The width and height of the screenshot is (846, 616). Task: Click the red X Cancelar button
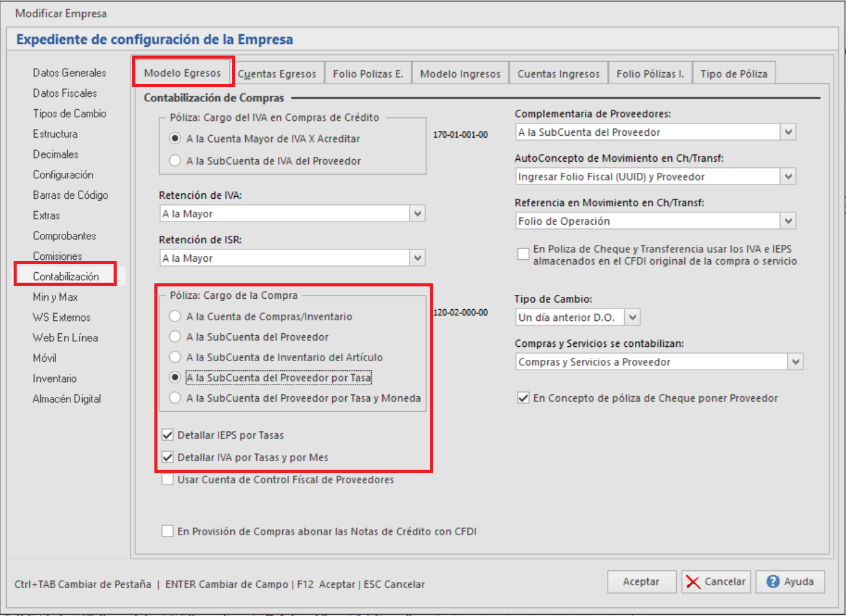coord(716,582)
